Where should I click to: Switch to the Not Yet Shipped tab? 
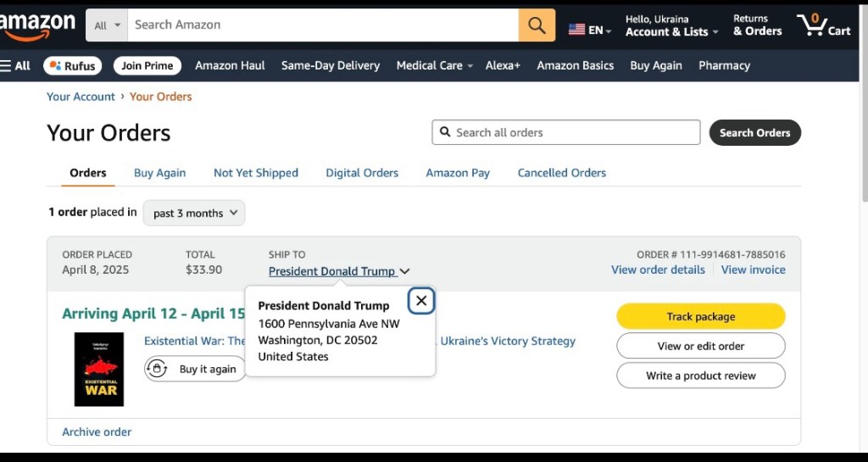(x=256, y=173)
